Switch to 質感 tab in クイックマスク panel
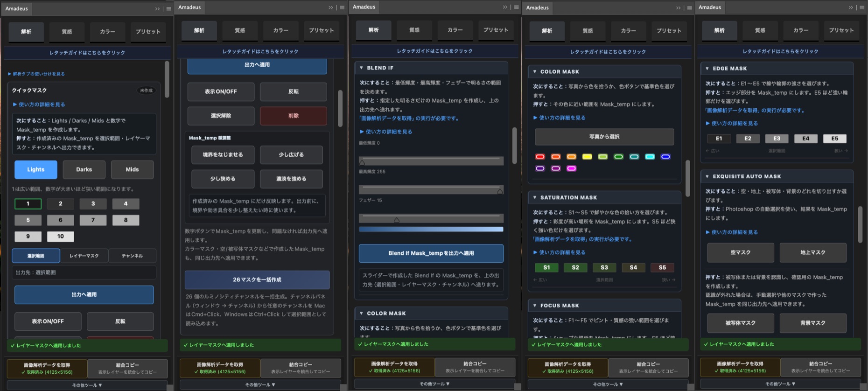 67,32
